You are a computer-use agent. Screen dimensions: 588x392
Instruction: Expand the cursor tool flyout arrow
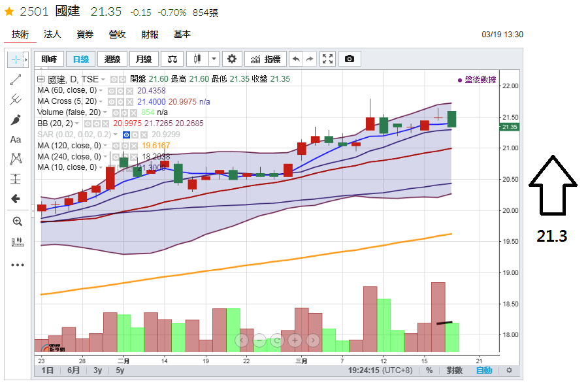(x=26, y=59)
